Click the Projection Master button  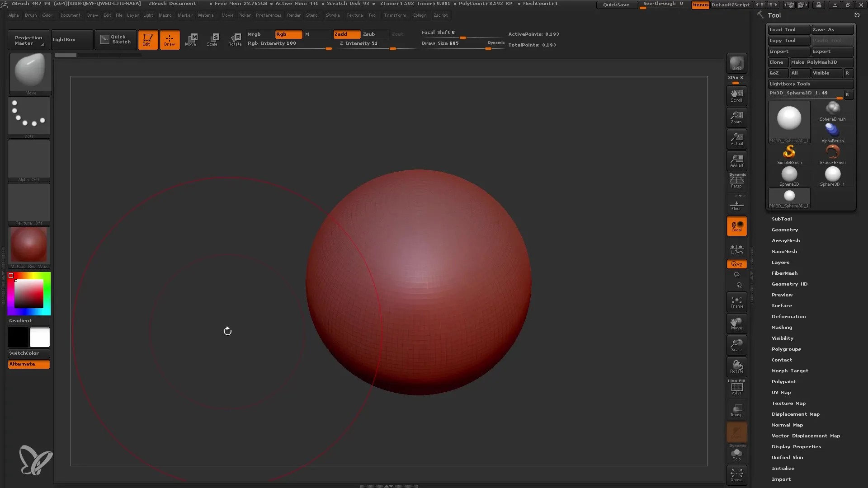point(28,40)
